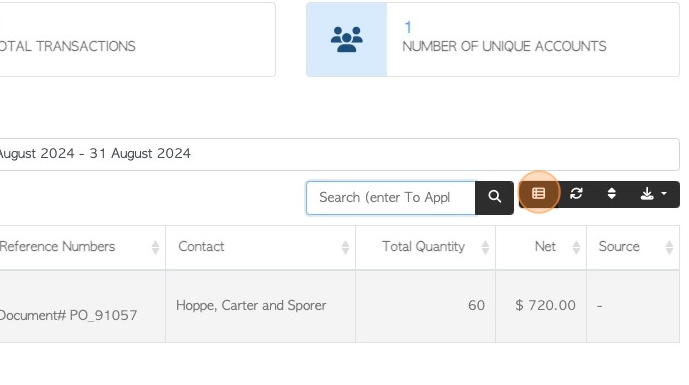Open the column list view icon
The height and width of the screenshot is (385, 689).
coord(539,194)
